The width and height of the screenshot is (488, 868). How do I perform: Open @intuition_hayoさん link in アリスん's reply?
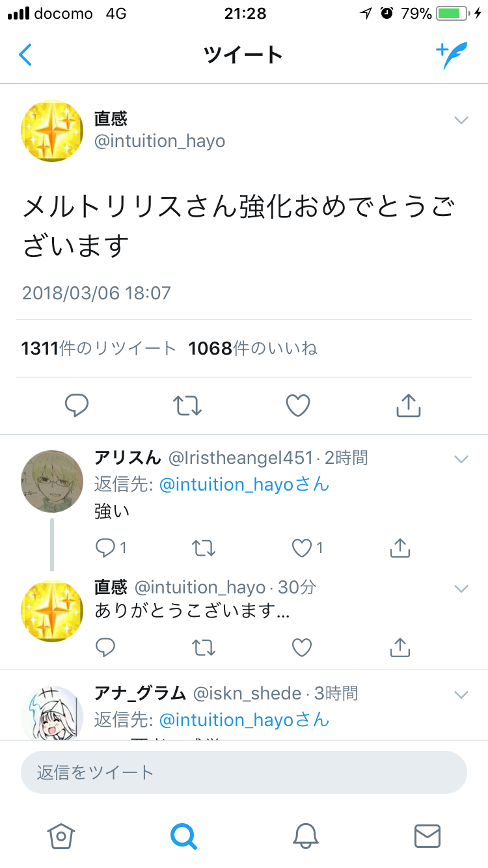(x=244, y=485)
